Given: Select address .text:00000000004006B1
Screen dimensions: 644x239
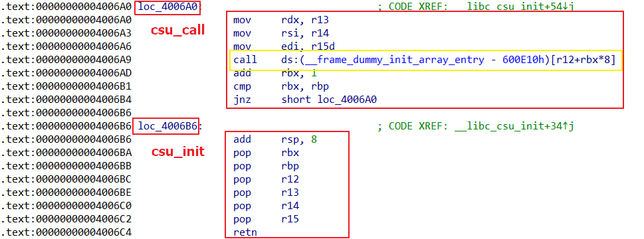Looking at the screenshot, I should [66, 86].
